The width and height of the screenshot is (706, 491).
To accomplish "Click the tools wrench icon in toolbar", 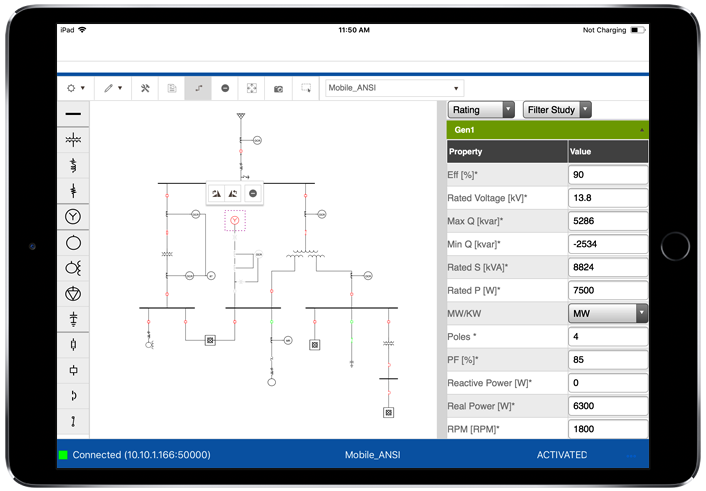I will (x=145, y=88).
